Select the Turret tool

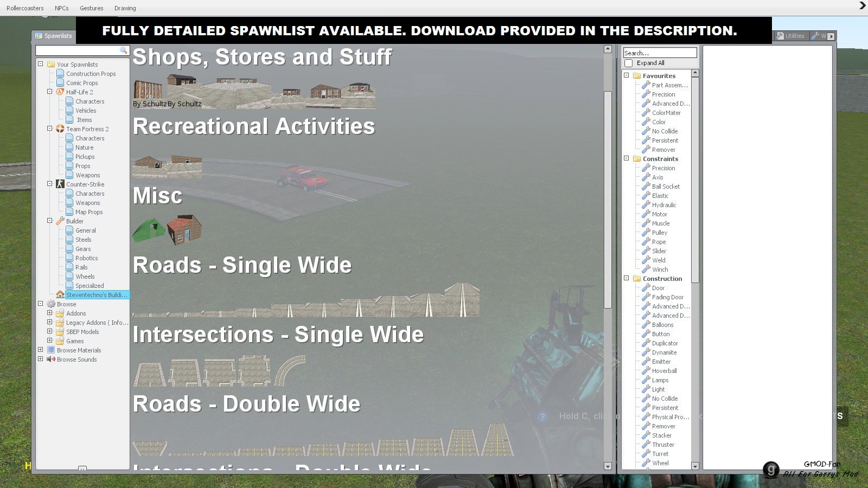click(660, 454)
